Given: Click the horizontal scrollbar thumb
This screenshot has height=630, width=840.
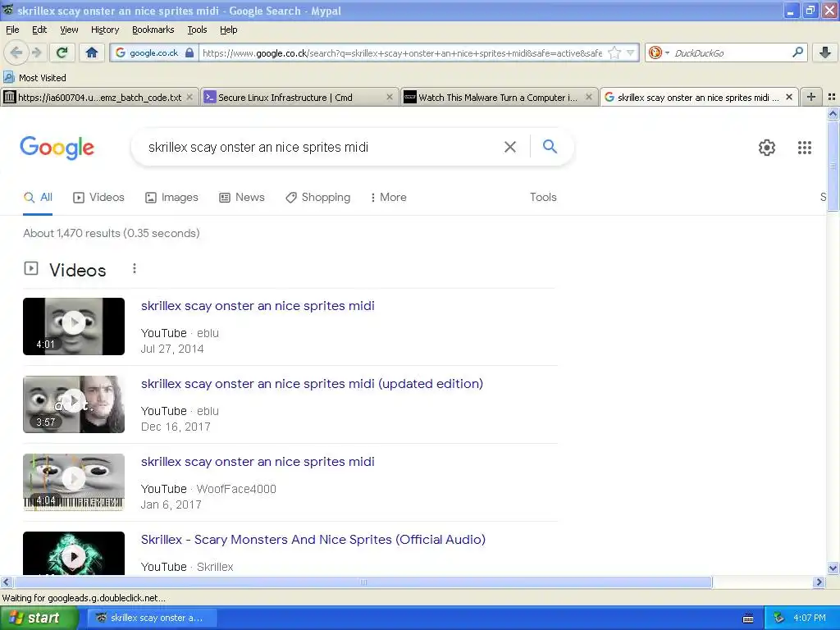Looking at the screenshot, I should pos(363,582).
